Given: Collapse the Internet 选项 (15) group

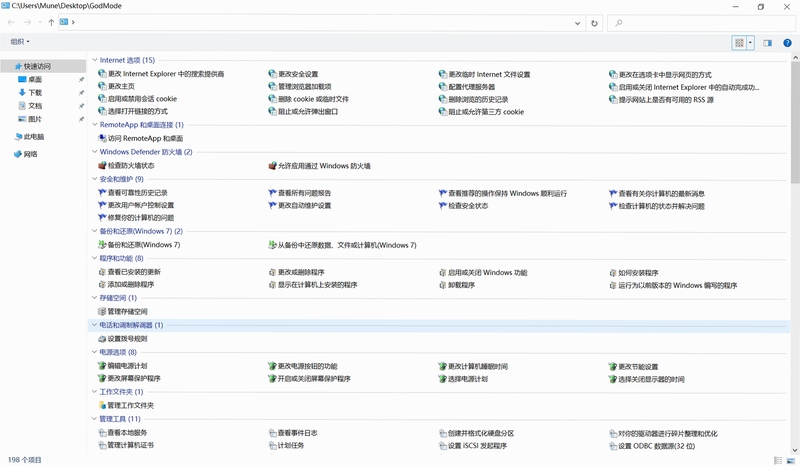Looking at the screenshot, I should pos(94,60).
